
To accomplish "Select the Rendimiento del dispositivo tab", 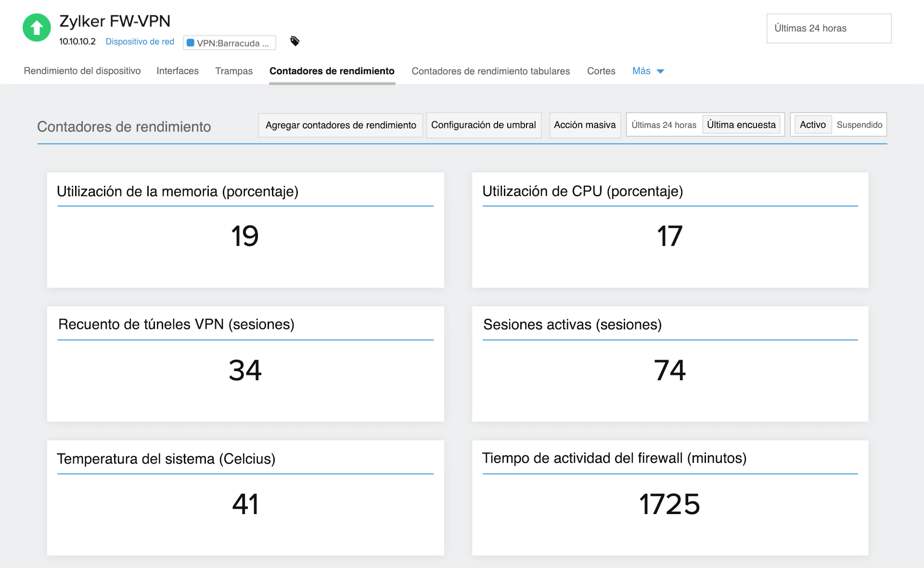I will coord(82,71).
